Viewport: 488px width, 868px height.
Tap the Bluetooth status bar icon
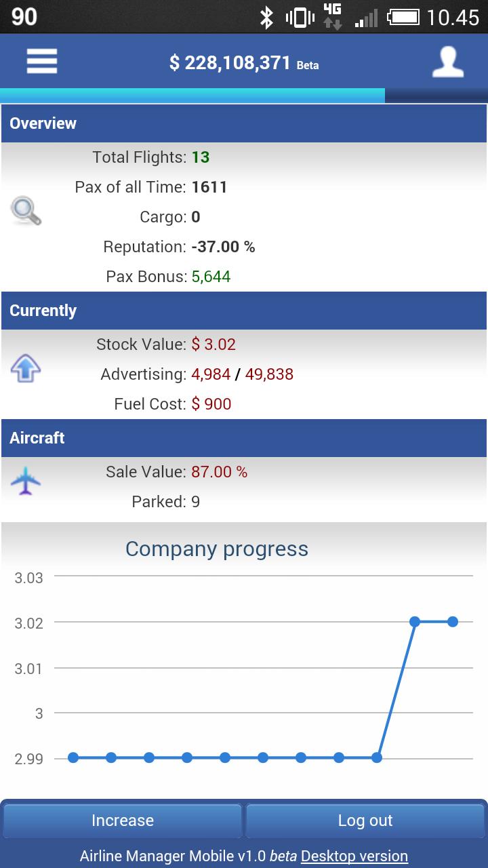point(266,17)
